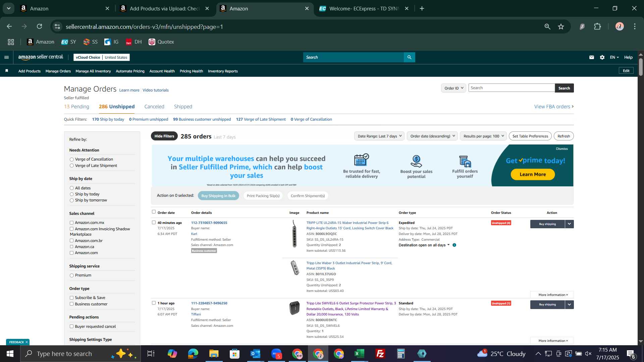
Task: Open File Explorer from the taskbar
Action: point(214,354)
